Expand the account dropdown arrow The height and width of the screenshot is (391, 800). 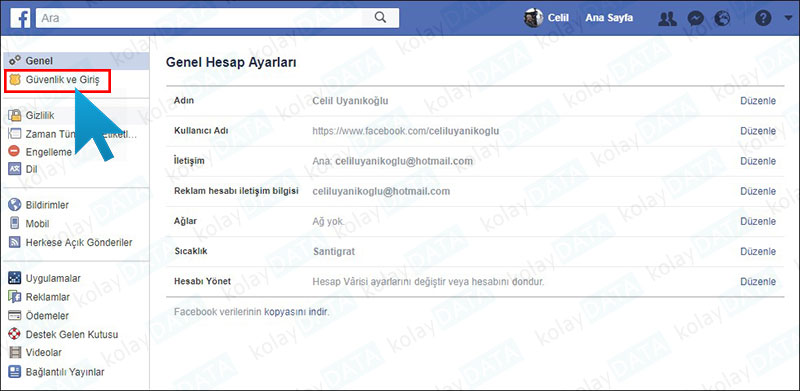(x=788, y=19)
